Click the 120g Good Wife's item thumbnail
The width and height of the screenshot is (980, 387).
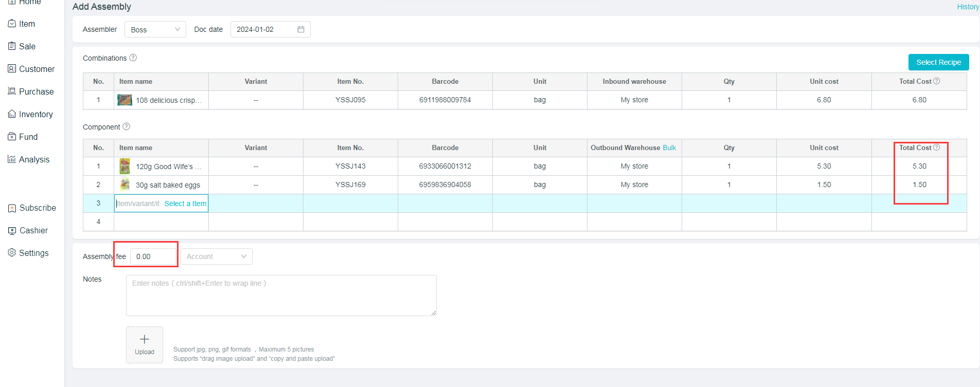[124, 166]
